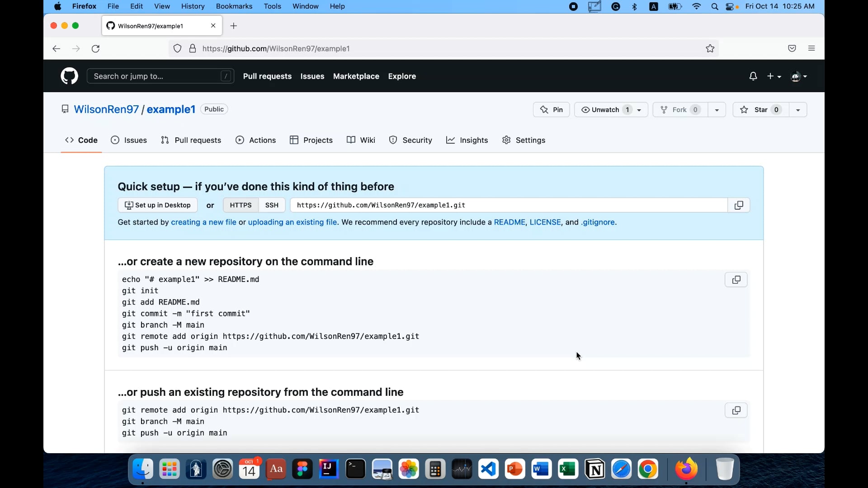868x488 pixels.
Task: Open the create new plus dropdown
Action: [774, 76]
